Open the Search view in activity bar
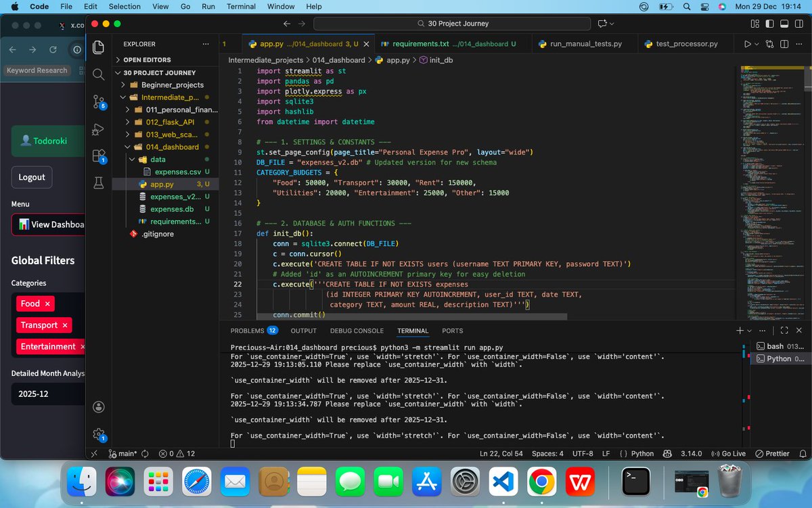 99,75
